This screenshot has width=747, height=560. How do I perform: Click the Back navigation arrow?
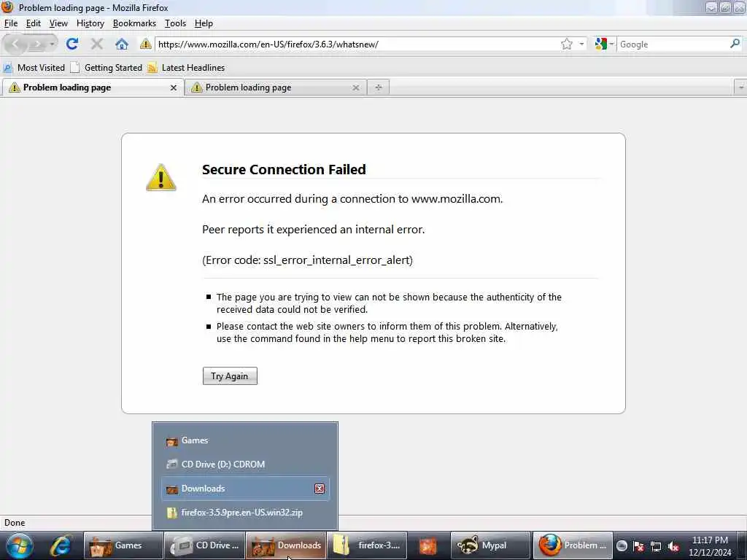pyautogui.click(x=15, y=44)
